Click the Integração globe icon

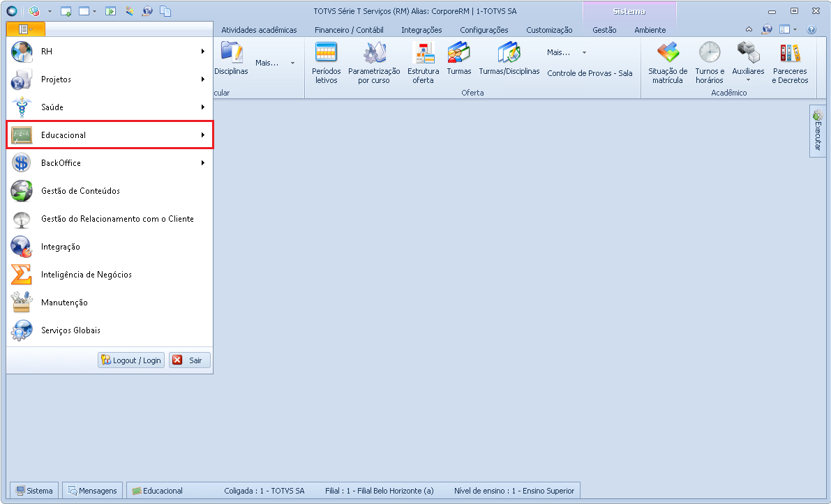tap(22, 247)
